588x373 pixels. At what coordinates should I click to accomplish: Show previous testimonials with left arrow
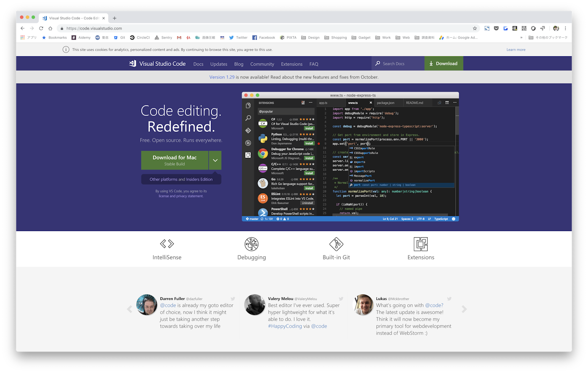click(x=129, y=309)
